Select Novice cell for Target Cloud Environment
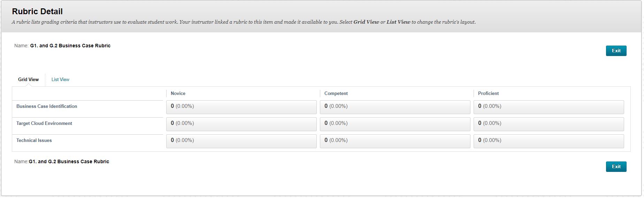Viewport: 644px width, 198px height. coord(241,124)
